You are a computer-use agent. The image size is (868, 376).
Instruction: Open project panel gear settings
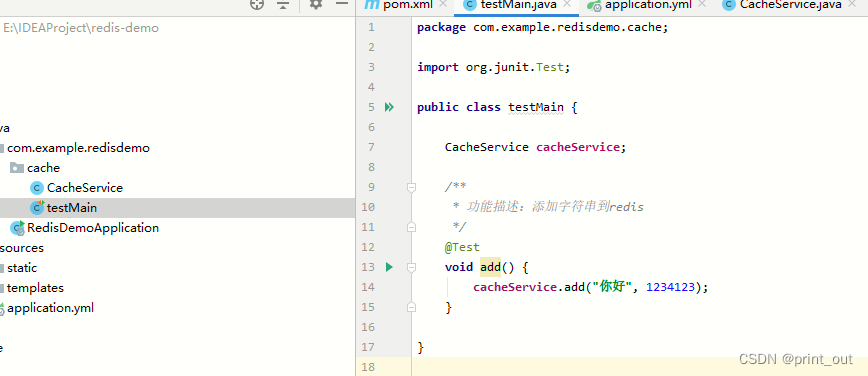(316, 4)
